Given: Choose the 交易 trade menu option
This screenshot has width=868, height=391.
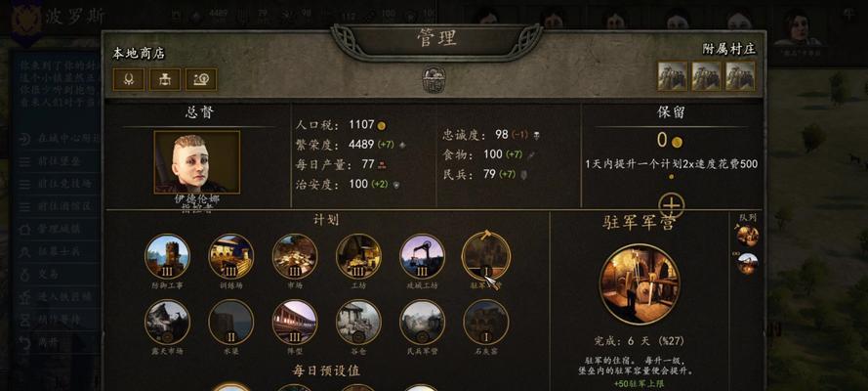Looking at the screenshot, I should tap(48, 274).
